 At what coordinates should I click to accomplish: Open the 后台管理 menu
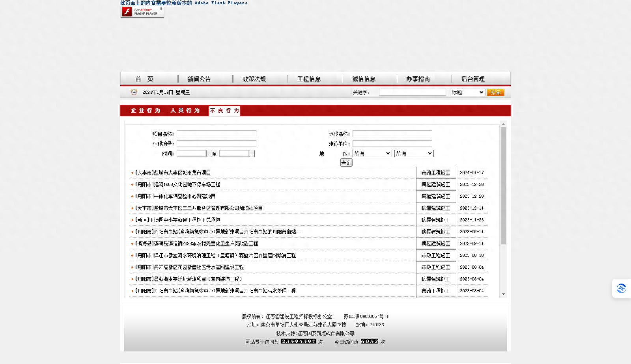pos(473,79)
